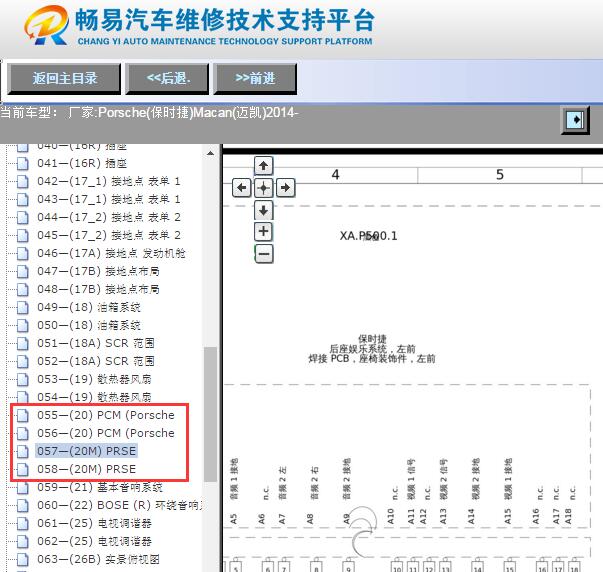Viewport: 603px width, 572px height.
Task: Open page 049—(18) 油箱系统
Action: tap(89, 307)
